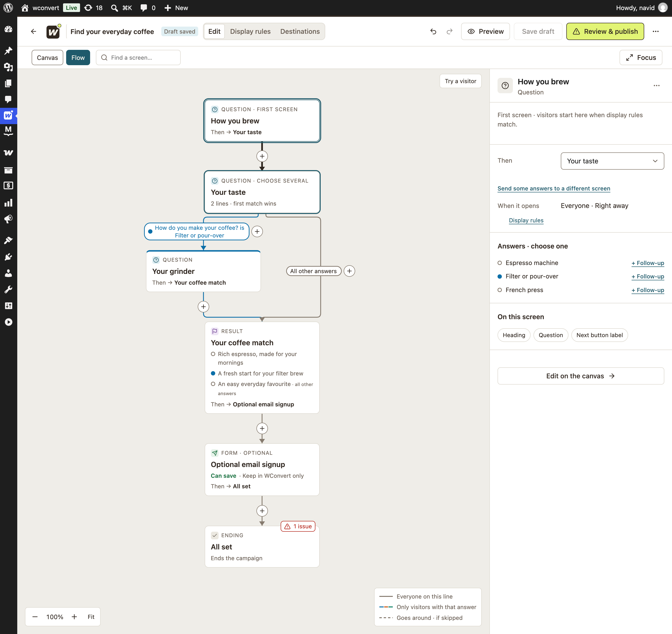672x634 pixels.
Task: Switch to the Canvas view
Action: (x=47, y=58)
